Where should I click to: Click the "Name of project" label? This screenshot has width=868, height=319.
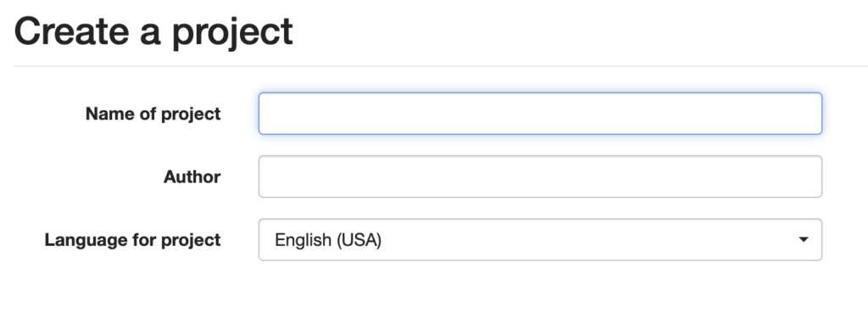[153, 114]
